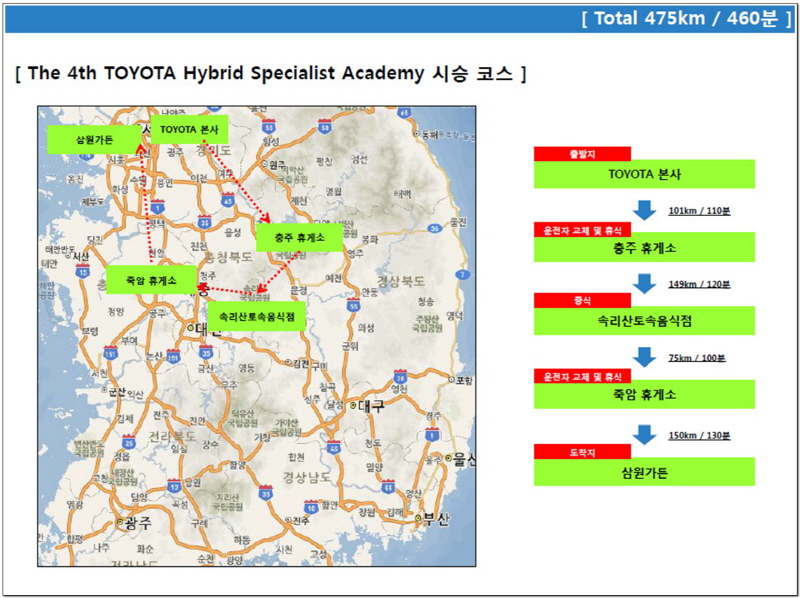Select the 150km / 130분 distance text
Screen dimensions: 800x598
tap(699, 436)
